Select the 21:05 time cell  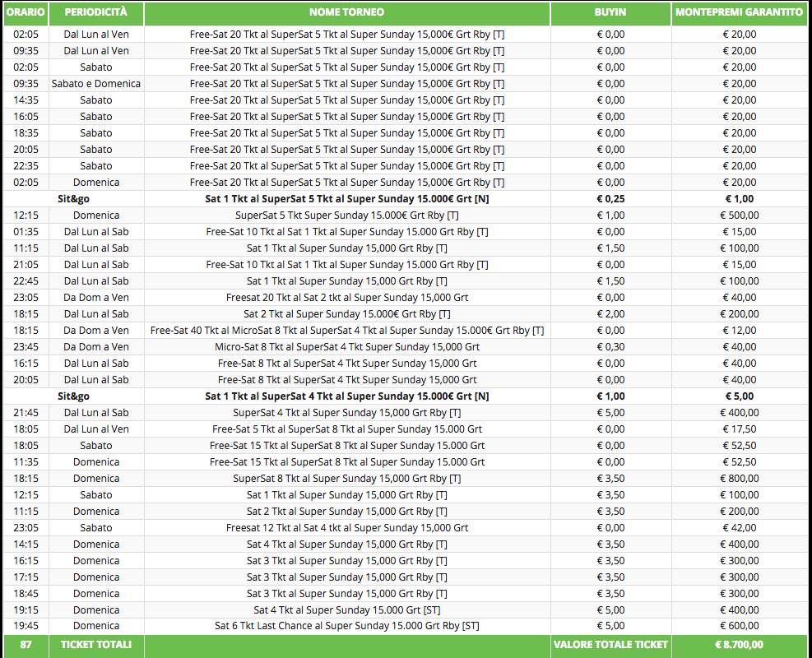tap(26, 265)
